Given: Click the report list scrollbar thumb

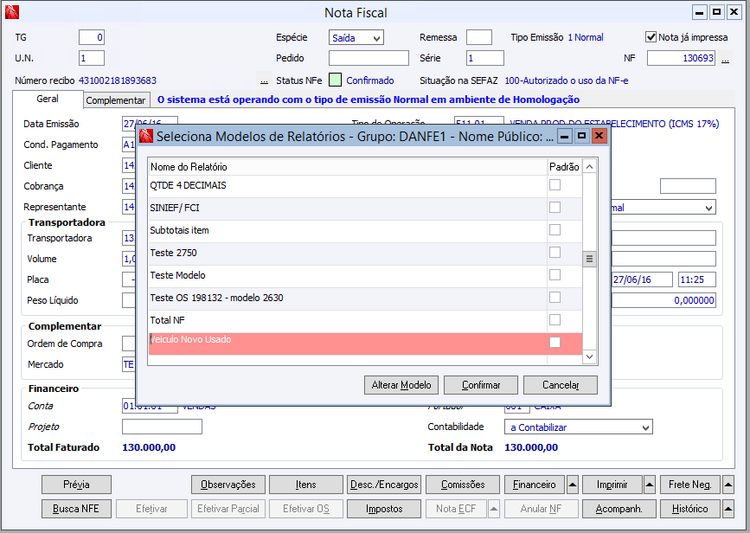Looking at the screenshot, I should [x=590, y=259].
